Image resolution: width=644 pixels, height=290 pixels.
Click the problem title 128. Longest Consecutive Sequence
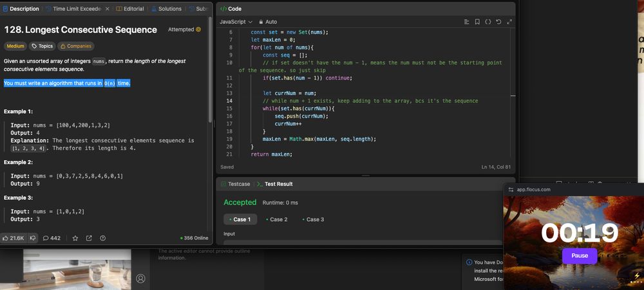pyautogui.click(x=80, y=30)
